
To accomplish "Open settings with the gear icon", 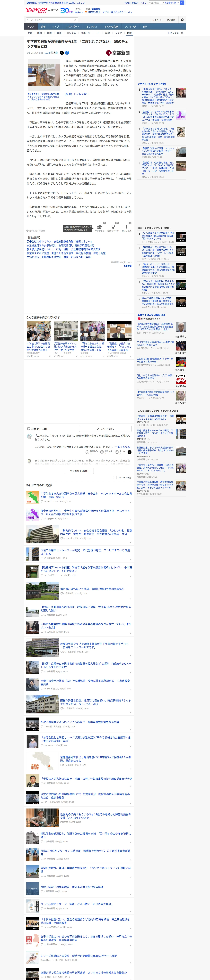I will coord(182,20).
